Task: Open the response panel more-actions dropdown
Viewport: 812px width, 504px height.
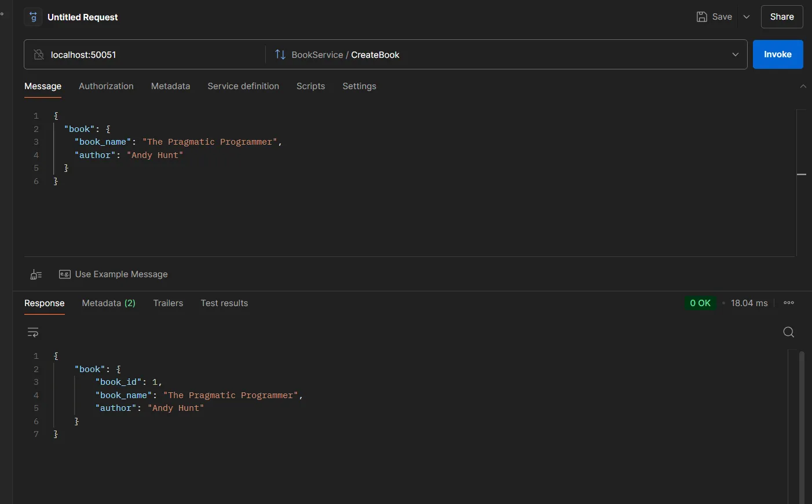Action: click(789, 303)
